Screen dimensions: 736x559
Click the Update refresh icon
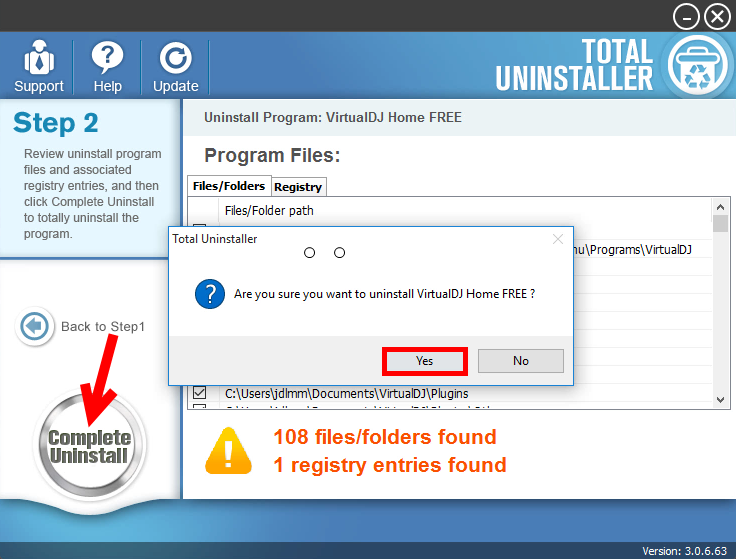pyautogui.click(x=176, y=58)
